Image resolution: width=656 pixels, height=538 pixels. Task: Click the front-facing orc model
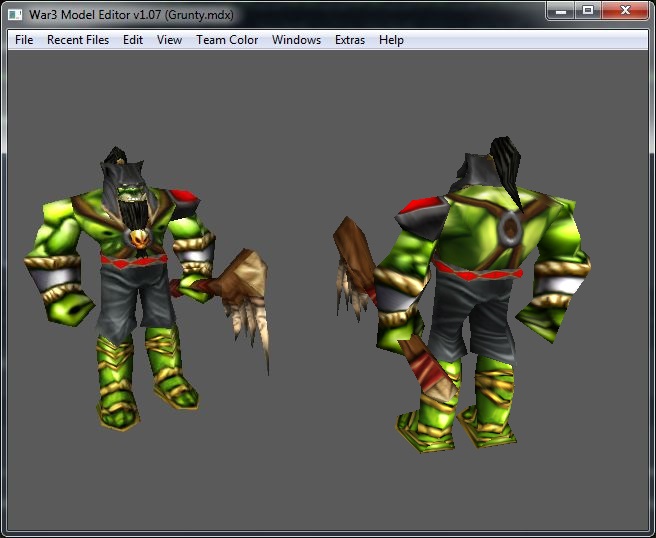[x=146, y=289]
